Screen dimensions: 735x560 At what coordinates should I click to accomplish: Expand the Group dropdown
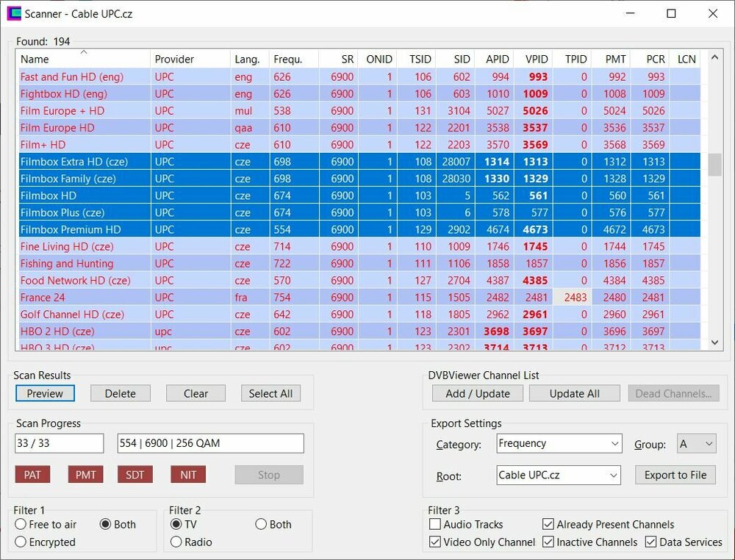click(x=697, y=444)
